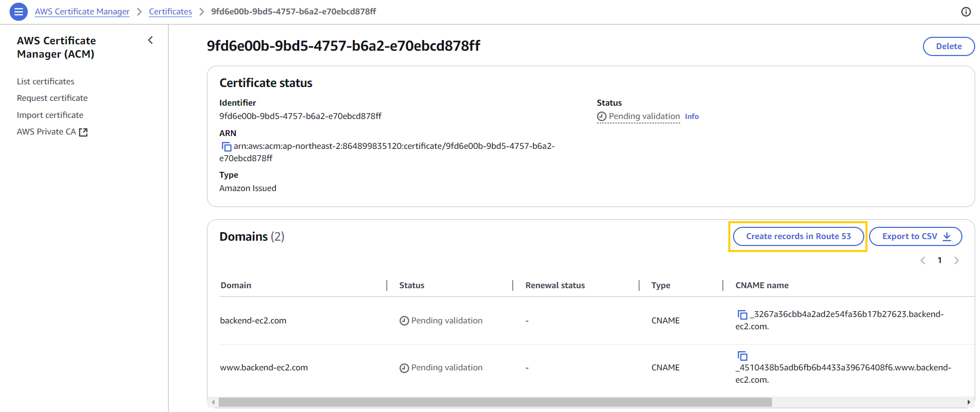Open Import certificate page
This screenshot has width=980, height=412.
[50, 115]
